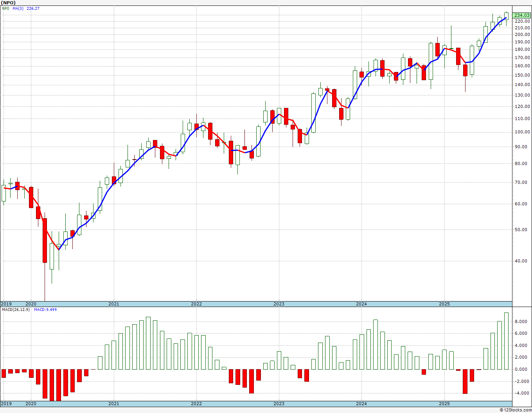The width and height of the screenshot is (532, 413).
Task: Select 2024 on the price chart timeline
Action: tap(361, 304)
